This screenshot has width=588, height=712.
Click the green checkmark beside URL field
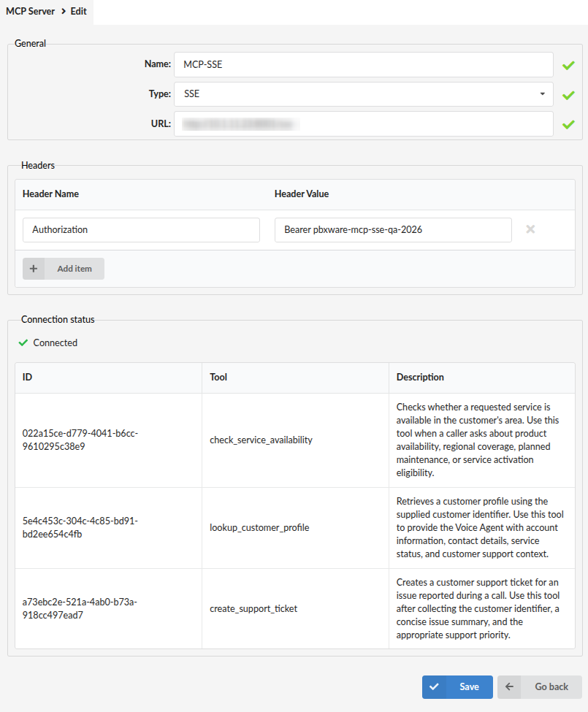pyautogui.click(x=568, y=124)
